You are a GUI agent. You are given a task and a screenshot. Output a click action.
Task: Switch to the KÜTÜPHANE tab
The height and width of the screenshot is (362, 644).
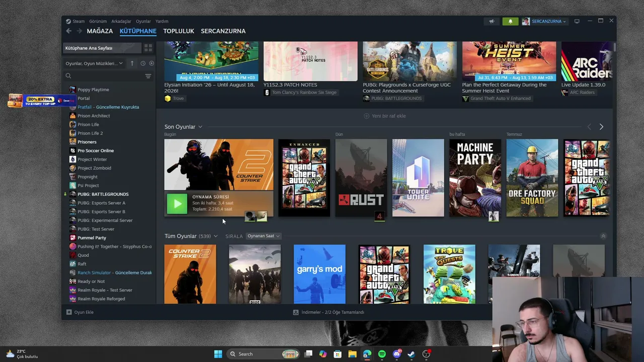coord(138,31)
